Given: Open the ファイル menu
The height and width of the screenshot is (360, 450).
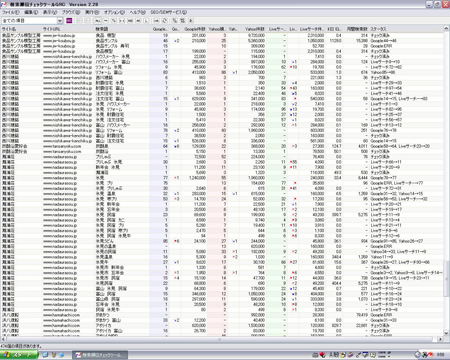Looking at the screenshot, I should pyautogui.click(x=11, y=12).
